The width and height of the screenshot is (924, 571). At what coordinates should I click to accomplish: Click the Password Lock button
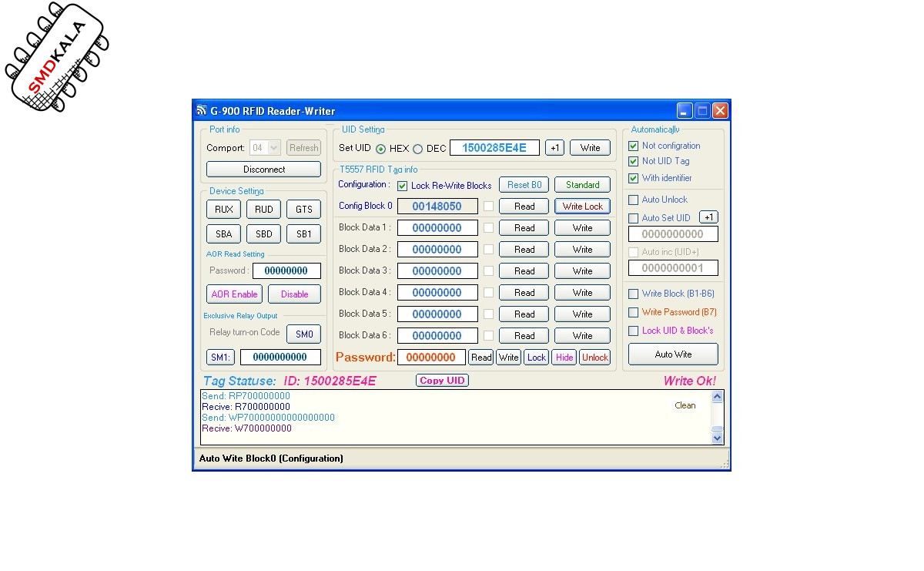[536, 358]
